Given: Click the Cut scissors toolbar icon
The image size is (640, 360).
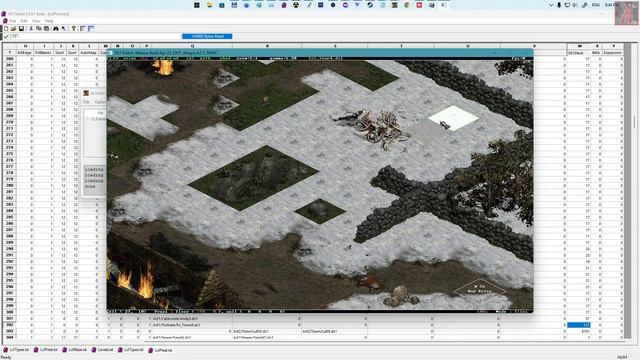Looking at the screenshot, I should pyautogui.click(x=31, y=29).
